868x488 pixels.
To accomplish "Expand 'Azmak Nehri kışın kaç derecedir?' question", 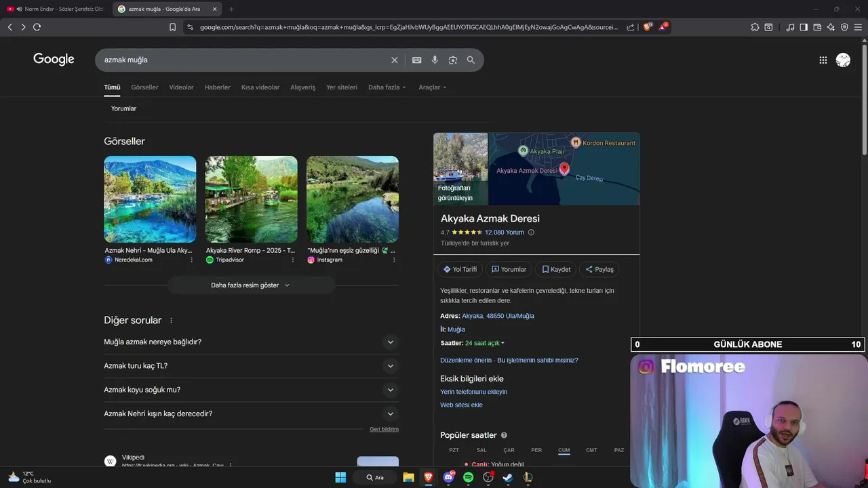I will click(x=251, y=413).
